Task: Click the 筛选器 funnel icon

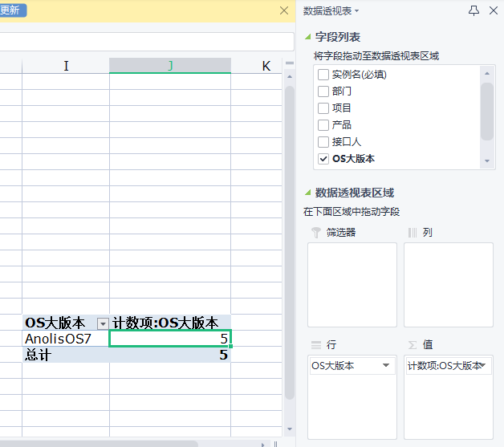Action: coord(316,233)
